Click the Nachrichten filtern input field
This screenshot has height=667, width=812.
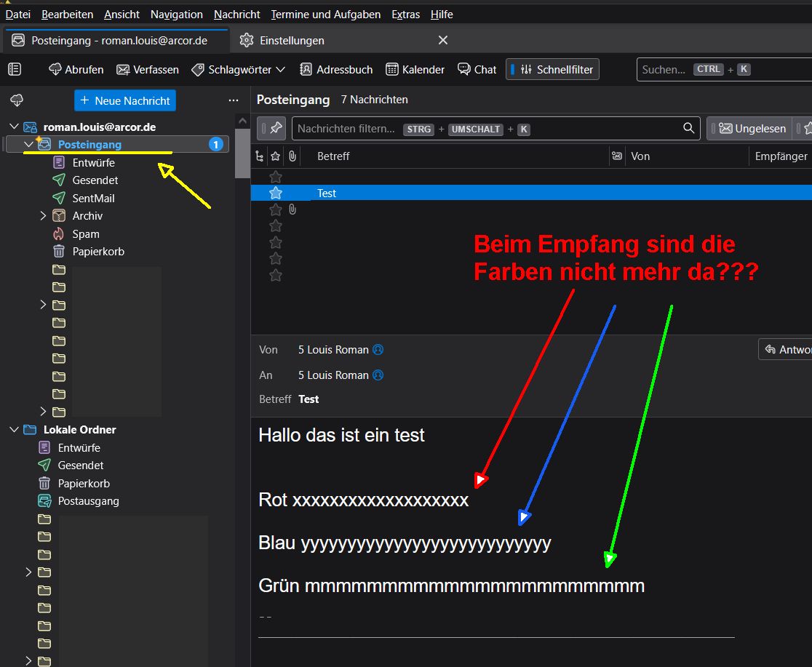tap(495, 129)
